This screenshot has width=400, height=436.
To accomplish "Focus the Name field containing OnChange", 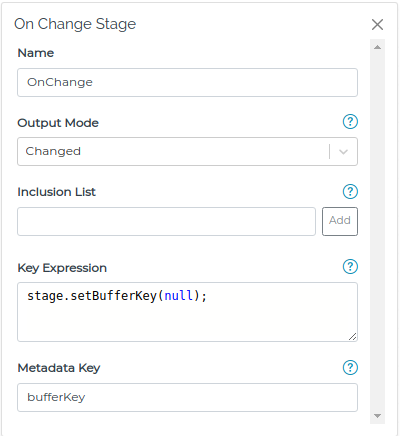I will [187, 83].
